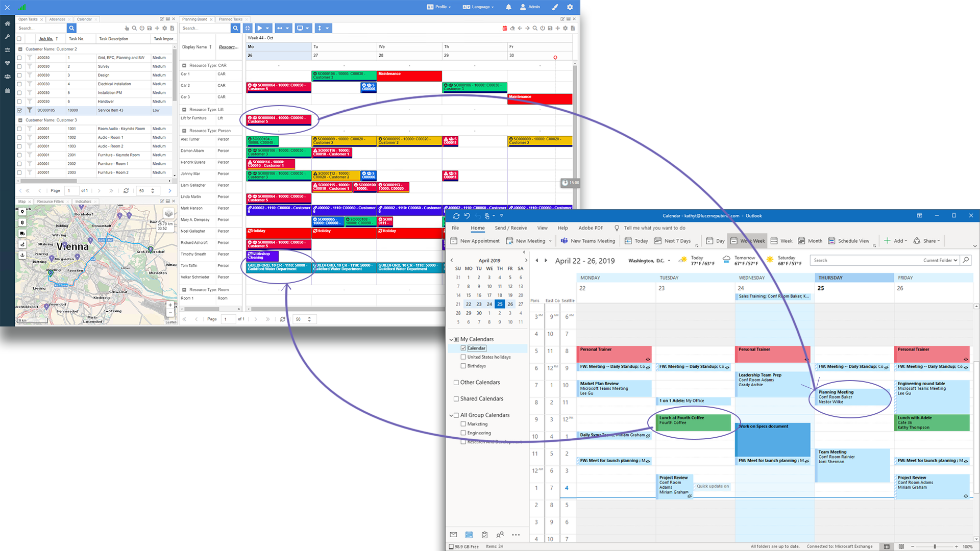The height and width of the screenshot is (551, 980).
Task: Open notifications bell in planning app header
Action: point(508,7)
